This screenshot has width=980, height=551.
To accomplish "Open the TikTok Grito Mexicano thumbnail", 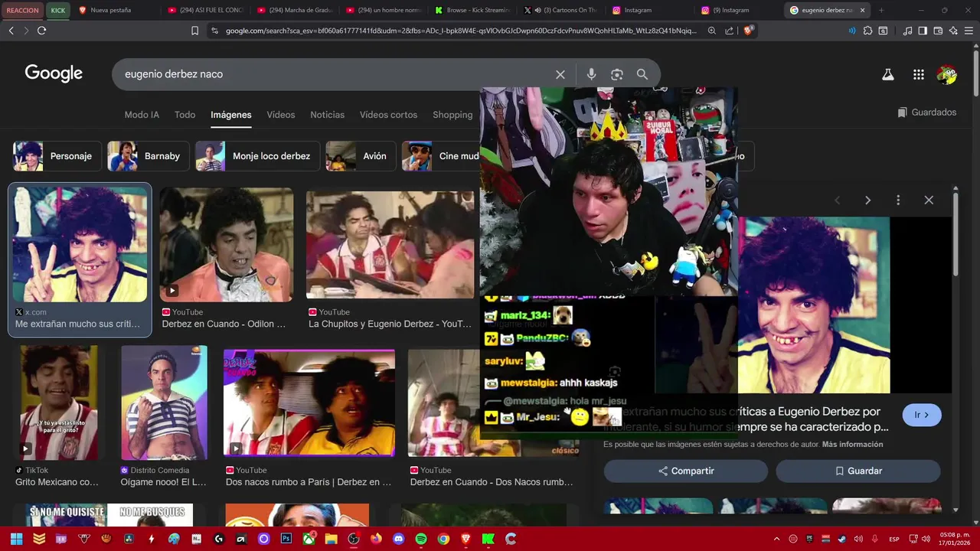I will tap(59, 403).
